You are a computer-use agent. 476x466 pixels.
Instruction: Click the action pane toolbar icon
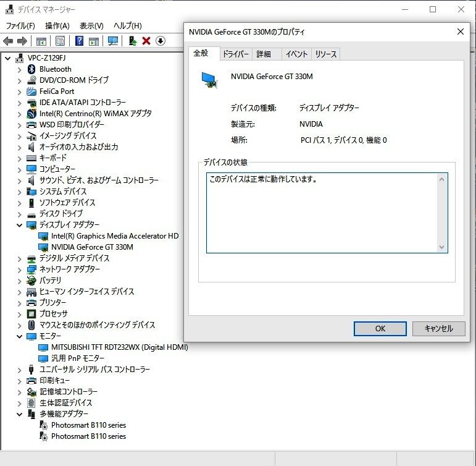94,41
